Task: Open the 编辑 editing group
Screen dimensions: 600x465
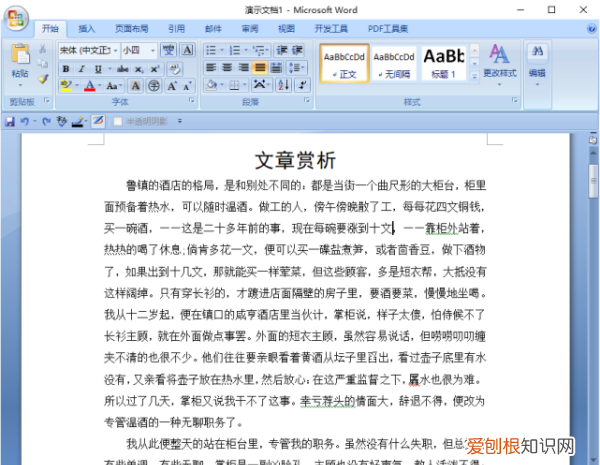Action: (537, 64)
